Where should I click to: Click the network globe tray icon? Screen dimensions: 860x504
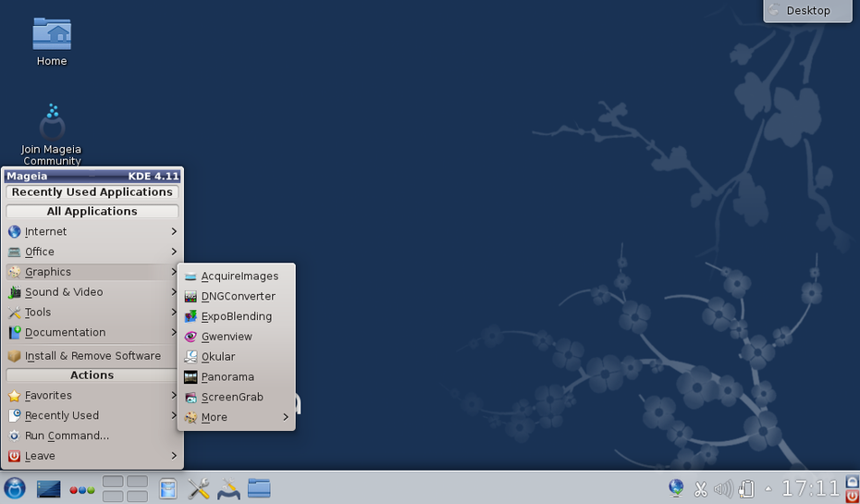tap(677, 488)
